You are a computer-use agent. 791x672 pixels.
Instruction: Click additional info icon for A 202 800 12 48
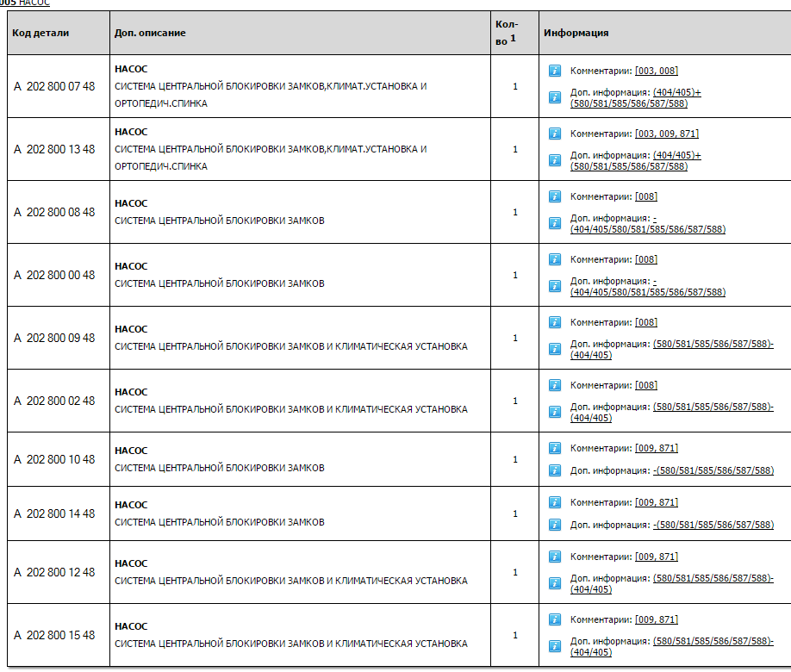pyautogui.click(x=554, y=584)
